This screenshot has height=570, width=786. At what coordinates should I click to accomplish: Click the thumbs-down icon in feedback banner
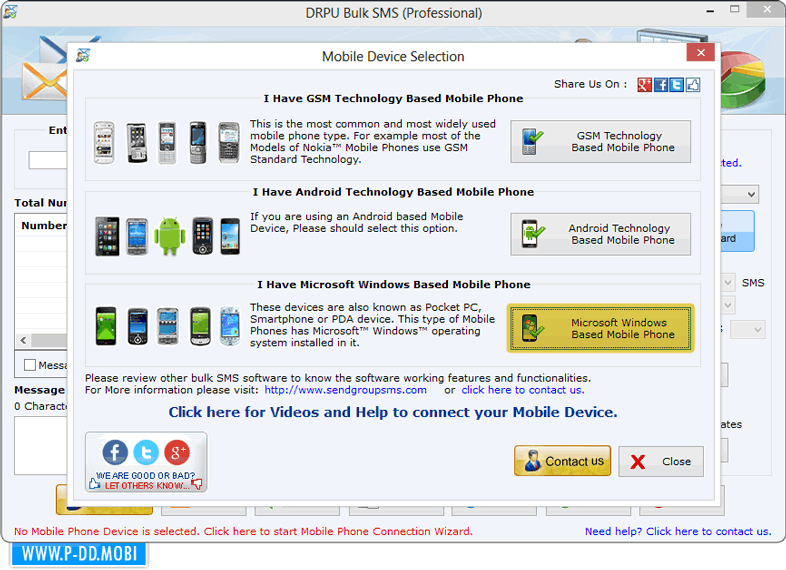(197, 484)
